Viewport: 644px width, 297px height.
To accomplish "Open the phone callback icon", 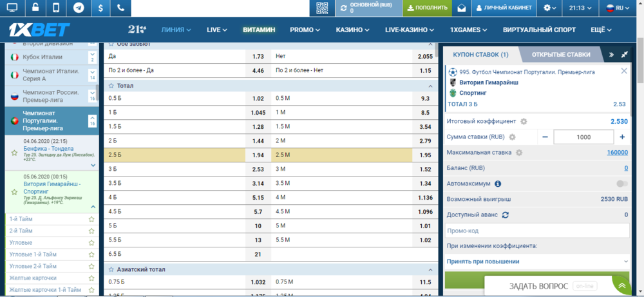I will pos(121,8).
